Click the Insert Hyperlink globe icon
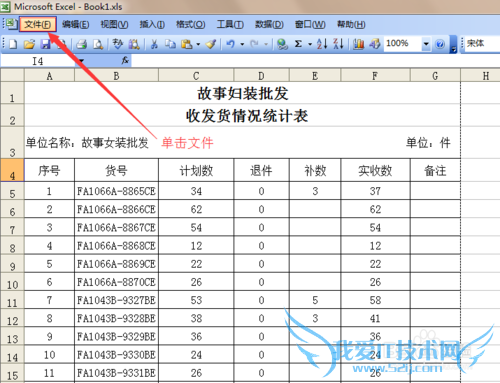The width and height of the screenshot is (500, 383). pyautogui.click(x=282, y=44)
